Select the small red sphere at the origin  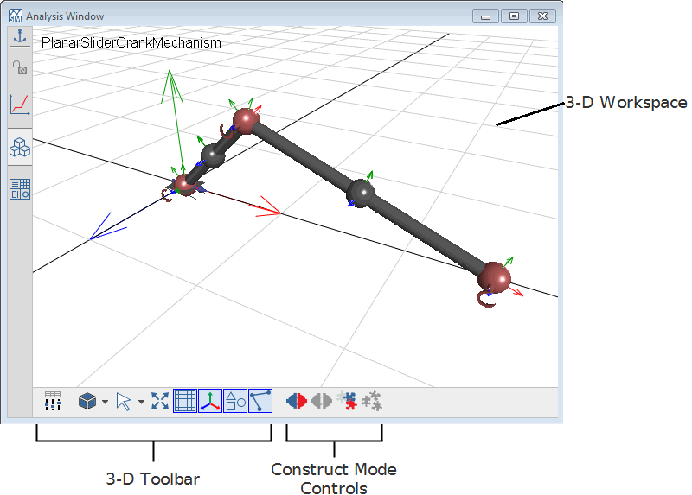(x=184, y=184)
